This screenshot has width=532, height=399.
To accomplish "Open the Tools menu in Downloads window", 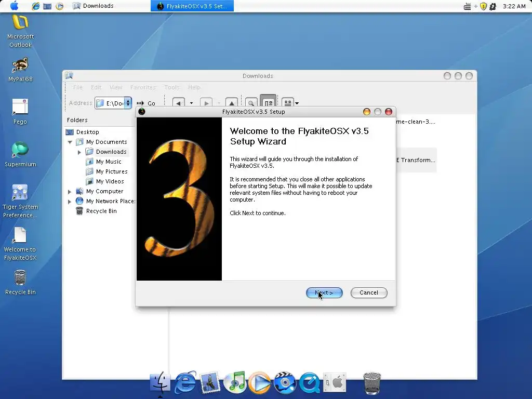I will click(x=171, y=87).
